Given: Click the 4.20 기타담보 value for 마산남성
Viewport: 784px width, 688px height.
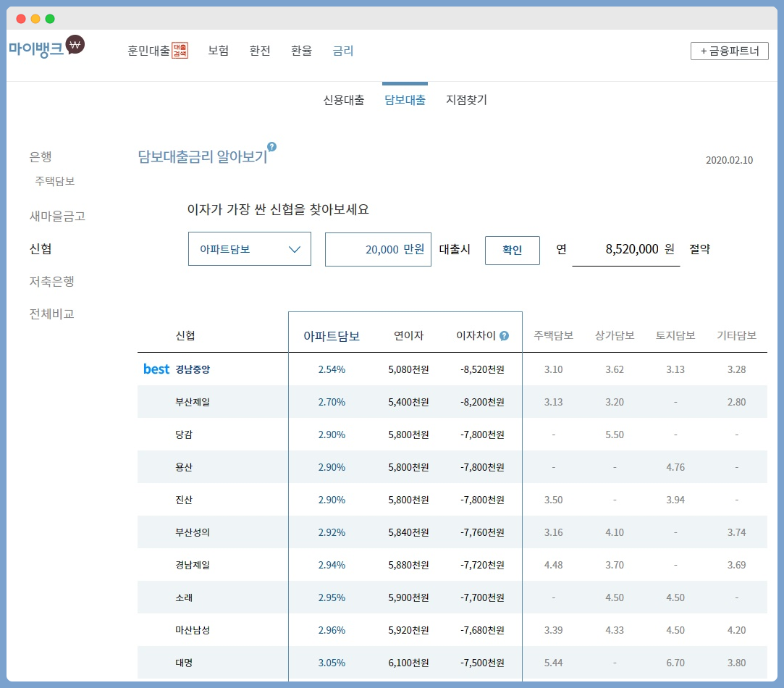Looking at the screenshot, I should [736, 630].
